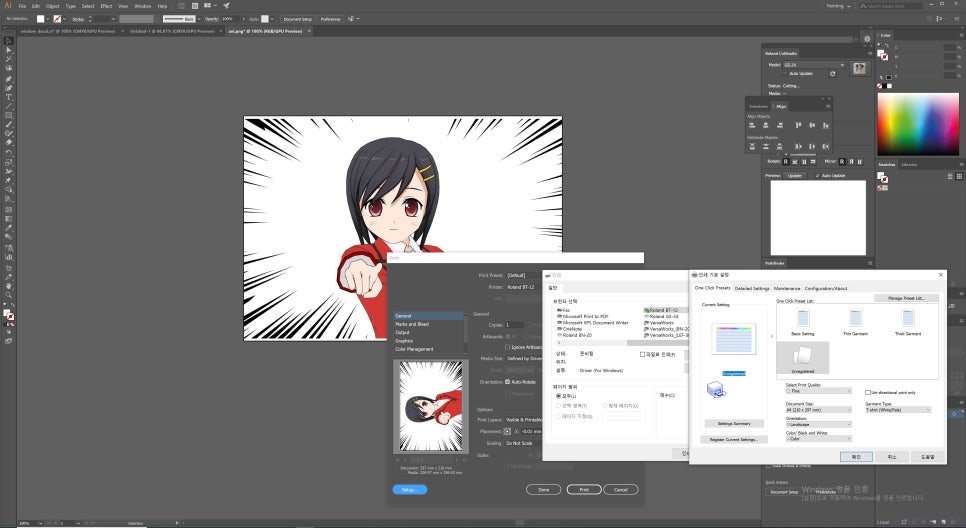The width and height of the screenshot is (966, 528).
Task: Open the Align panel menu icon
Action: click(x=828, y=107)
